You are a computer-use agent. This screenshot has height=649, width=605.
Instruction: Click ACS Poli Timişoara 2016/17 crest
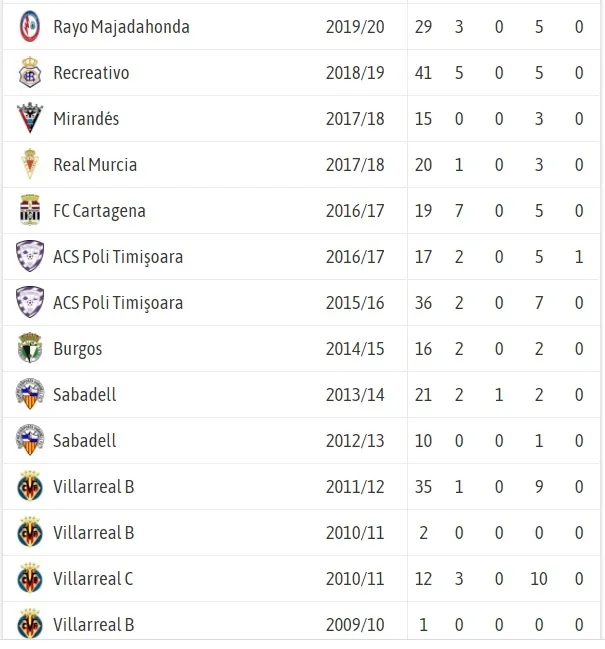point(30,257)
